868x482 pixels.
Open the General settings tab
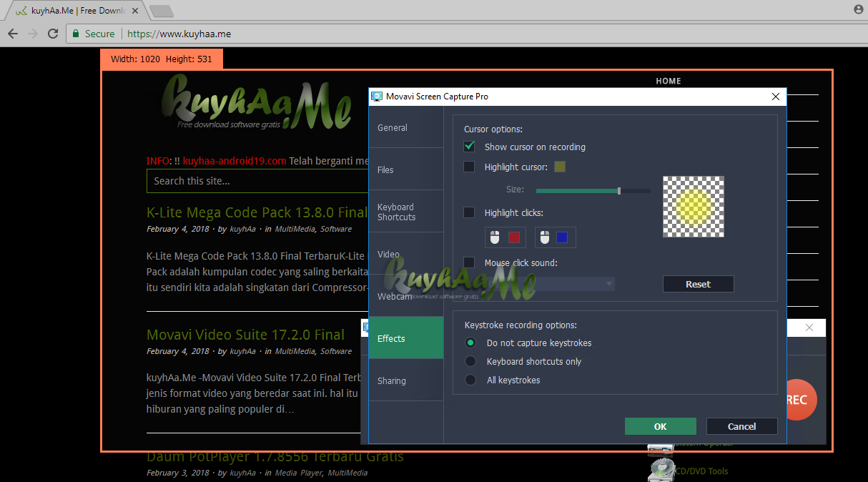click(405, 127)
